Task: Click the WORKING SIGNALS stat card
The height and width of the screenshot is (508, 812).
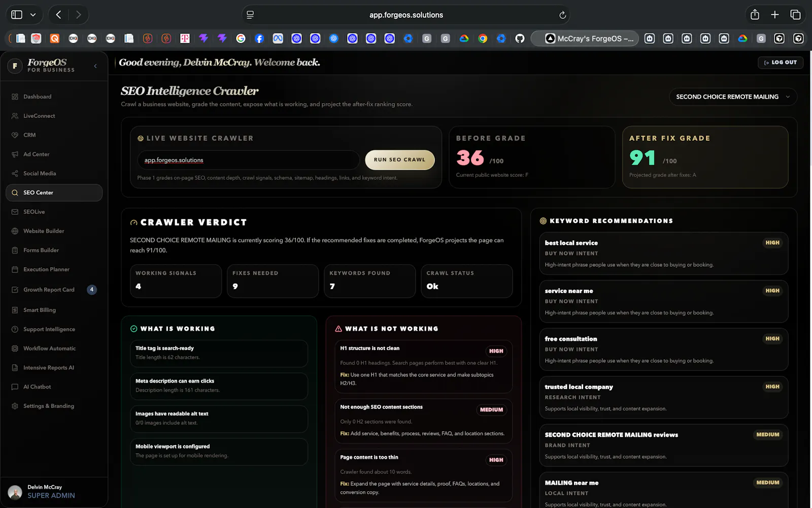Action: point(176,281)
